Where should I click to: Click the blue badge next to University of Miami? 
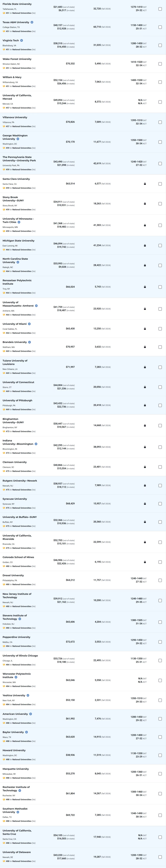coord(29,324)
